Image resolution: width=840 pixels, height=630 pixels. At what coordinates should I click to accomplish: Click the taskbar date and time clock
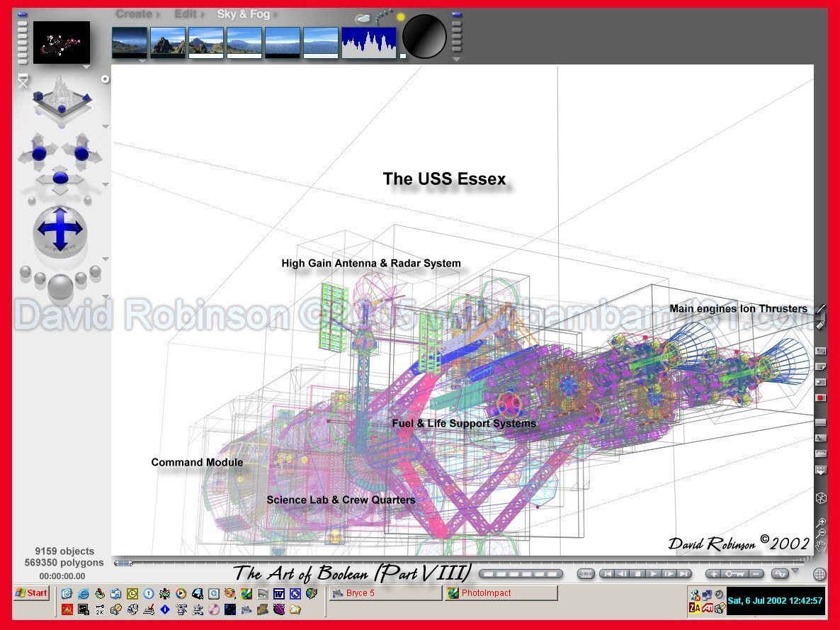click(775, 600)
